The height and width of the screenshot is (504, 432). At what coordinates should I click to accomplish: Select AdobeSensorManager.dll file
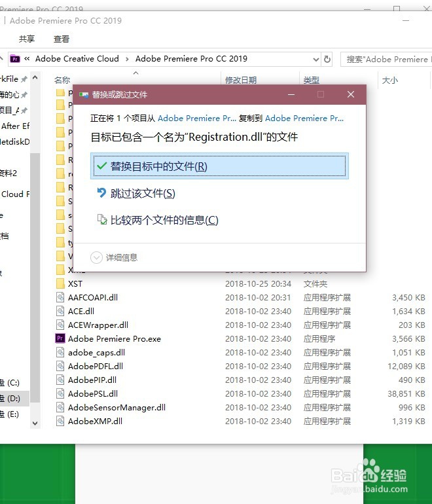117,408
